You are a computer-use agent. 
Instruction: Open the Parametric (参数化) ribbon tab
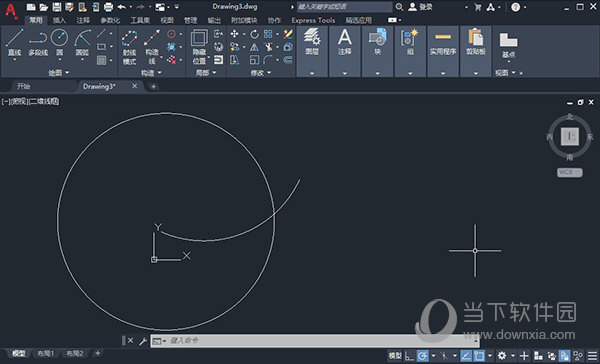coord(110,20)
